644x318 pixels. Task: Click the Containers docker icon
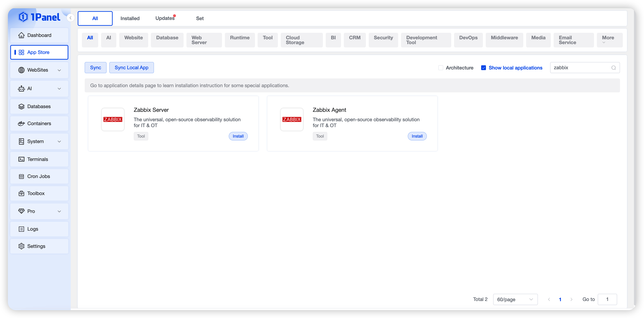[x=21, y=124]
